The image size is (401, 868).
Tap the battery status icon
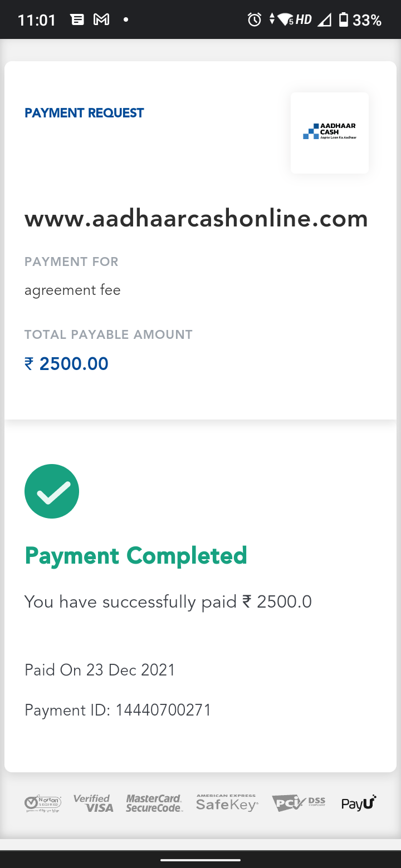344,20
